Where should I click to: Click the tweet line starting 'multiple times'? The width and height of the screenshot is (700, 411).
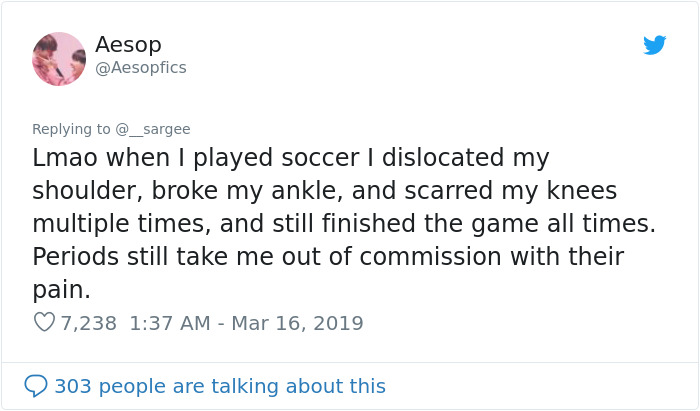tap(343, 224)
